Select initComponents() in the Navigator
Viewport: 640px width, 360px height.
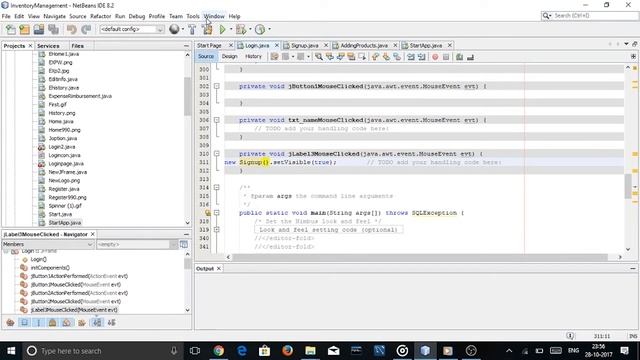tap(50, 268)
